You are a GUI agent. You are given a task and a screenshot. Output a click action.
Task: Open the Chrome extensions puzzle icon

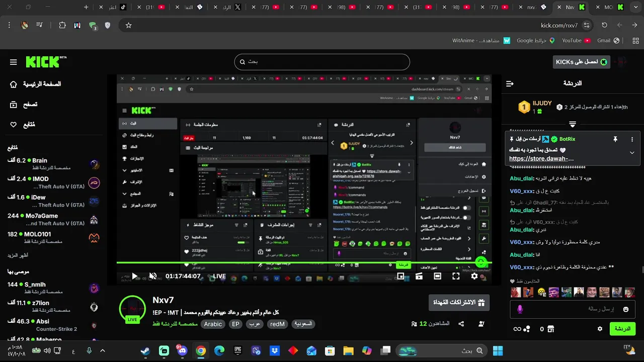(x=62, y=25)
